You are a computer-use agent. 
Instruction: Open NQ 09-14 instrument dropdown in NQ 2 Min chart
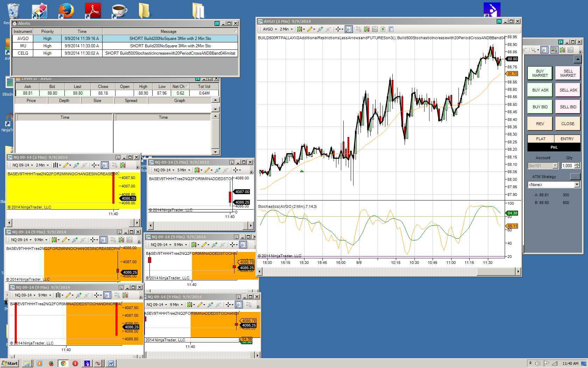point(22,165)
